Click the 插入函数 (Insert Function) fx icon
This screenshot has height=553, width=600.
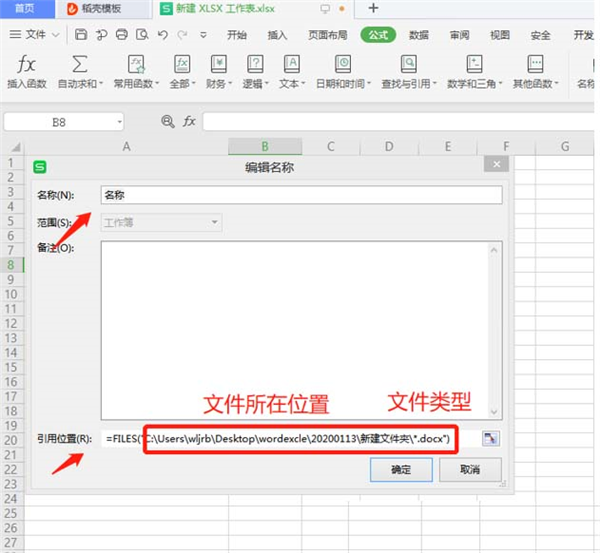click(27, 65)
